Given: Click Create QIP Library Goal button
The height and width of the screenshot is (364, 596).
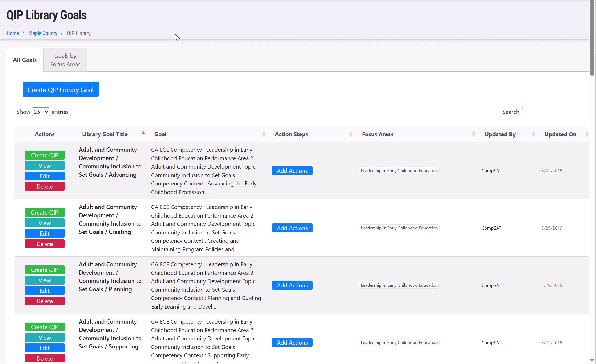Looking at the screenshot, I should tap(61, 90).
